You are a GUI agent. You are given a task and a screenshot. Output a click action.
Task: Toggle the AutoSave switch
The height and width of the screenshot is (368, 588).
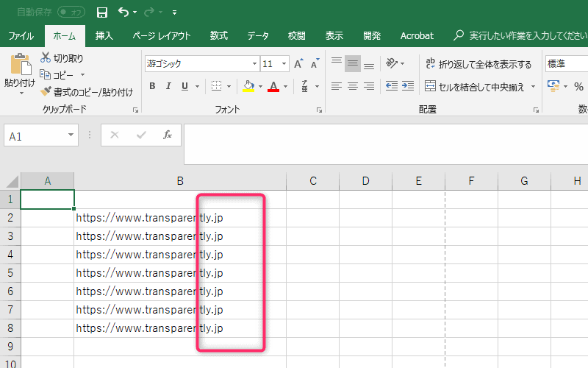pos(71,13)
